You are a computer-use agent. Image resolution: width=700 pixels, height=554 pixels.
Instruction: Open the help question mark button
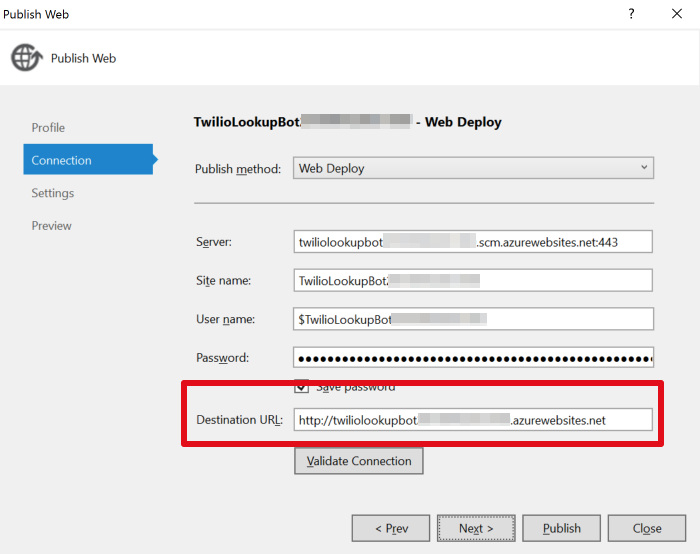point(631,14)
